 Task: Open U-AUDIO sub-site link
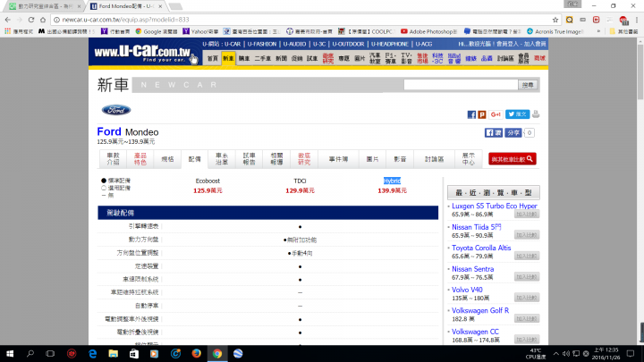point(294,44)
